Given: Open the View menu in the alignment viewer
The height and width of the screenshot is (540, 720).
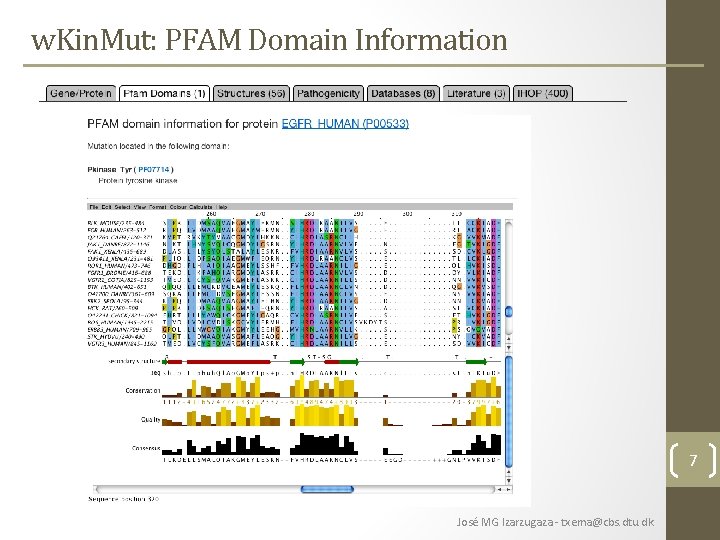Looking at the screenshot, I should (x=140, y=207).
